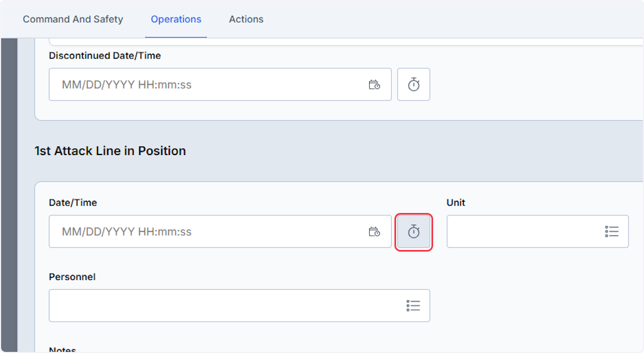Viewport: 644px width, 353px height.
Task: Click the Discontinued Date/Time input field
Action: point(220,84)
